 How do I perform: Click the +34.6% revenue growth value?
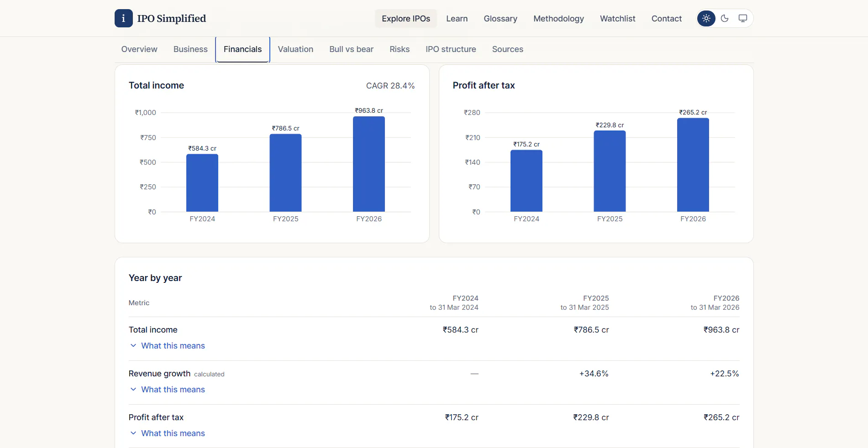pos(594,374)
